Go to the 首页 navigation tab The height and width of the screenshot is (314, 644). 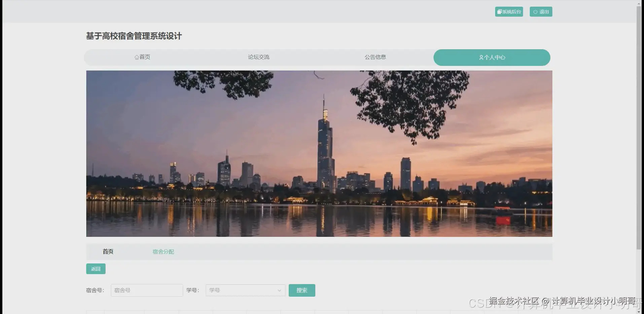[142, 57]
